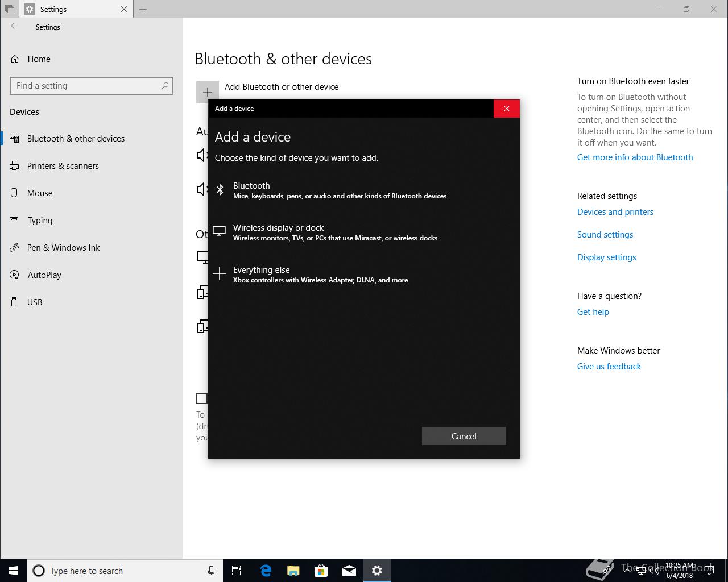Open a new tab with the plus button
The height and width of the screenshot is (582, 728).
pyautogui.click(x=143, y=9)
